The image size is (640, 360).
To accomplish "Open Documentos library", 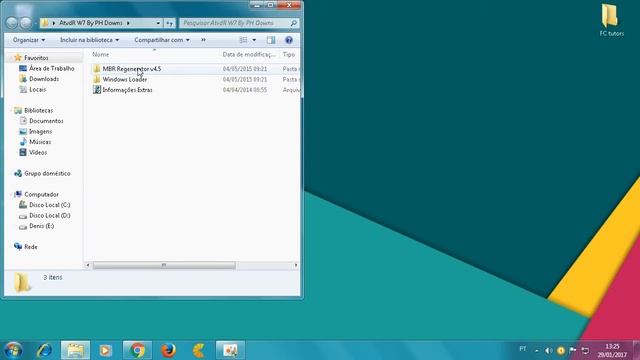I will click(46, 121).
